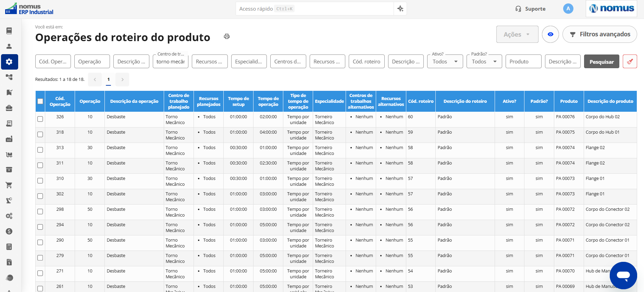This screenshot has width=644, height=292.
Task: Click the Pesquisar button
Action: pyautogui.click(x=601, y=62)
